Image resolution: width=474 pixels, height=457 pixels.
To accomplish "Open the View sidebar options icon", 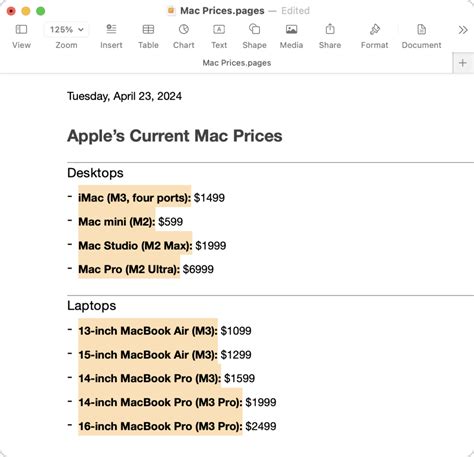I will click(x=21, y=30).
